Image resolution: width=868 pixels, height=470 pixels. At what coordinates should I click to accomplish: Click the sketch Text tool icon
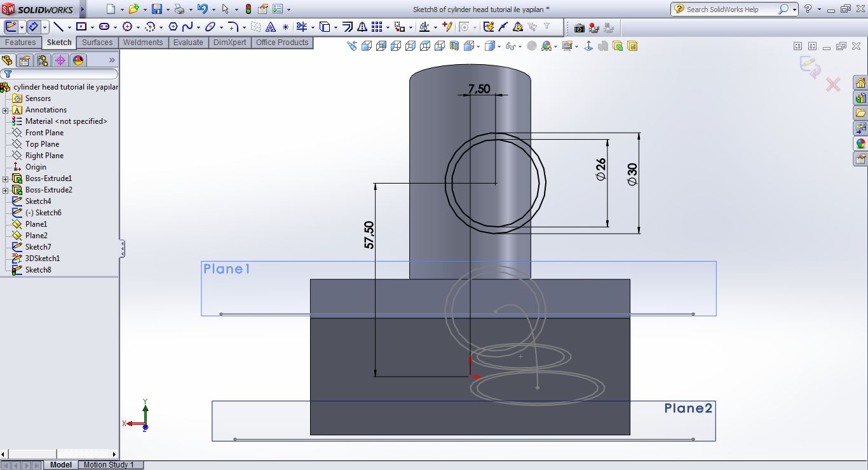[x=271, y=27]
